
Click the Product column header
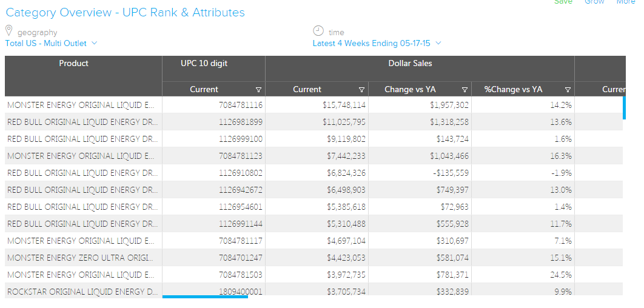tap(74, 64)
